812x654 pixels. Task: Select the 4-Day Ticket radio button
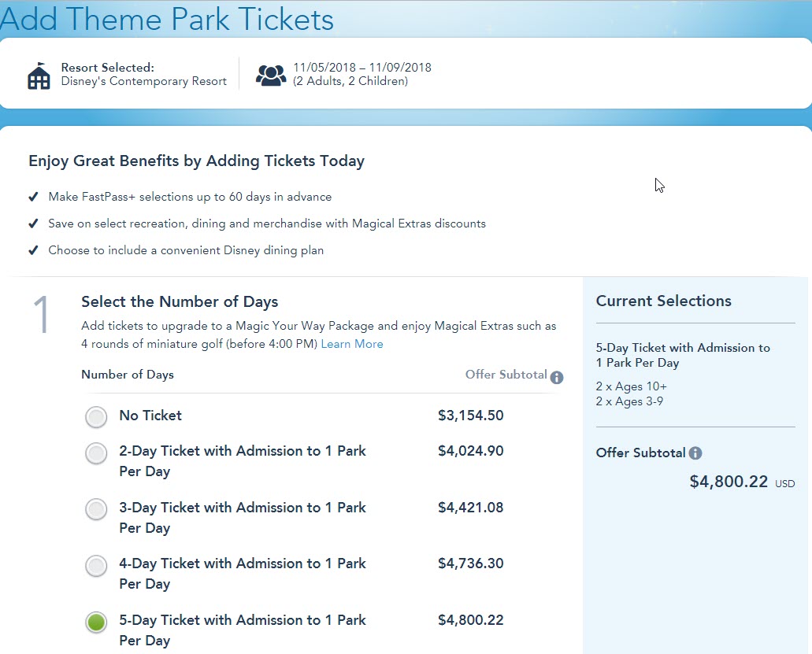(96, 566)
